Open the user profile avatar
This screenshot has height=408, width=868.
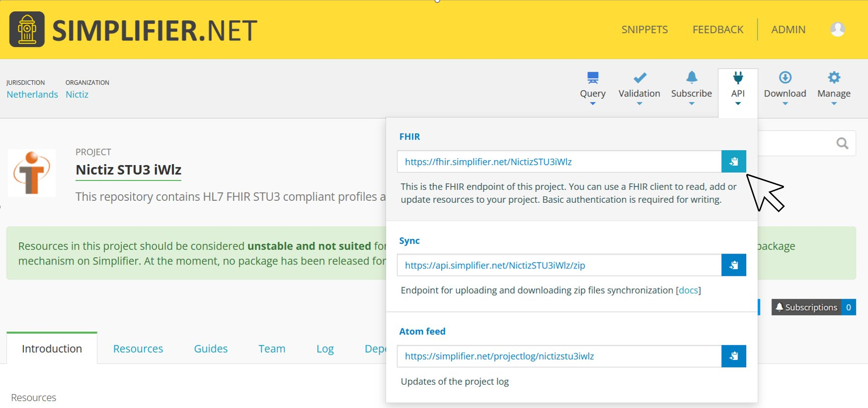837,29
